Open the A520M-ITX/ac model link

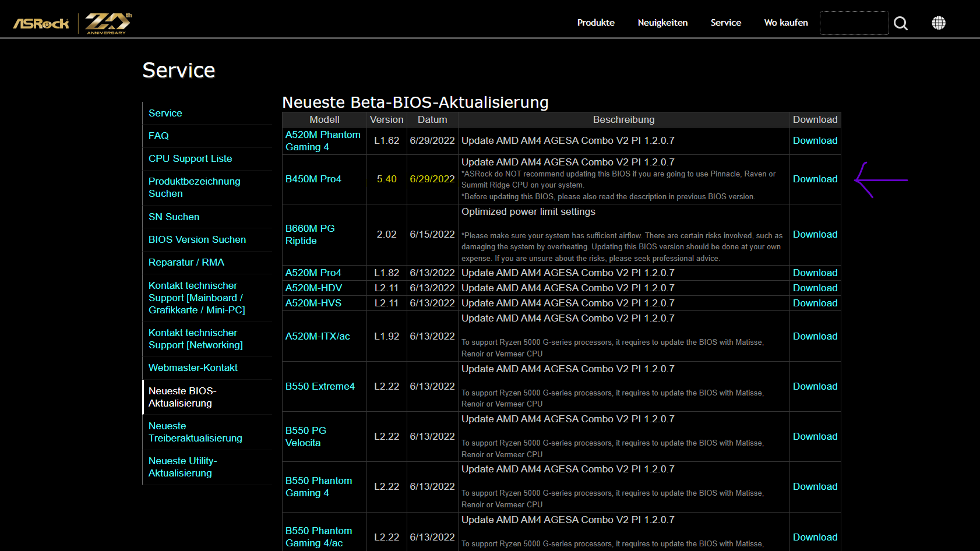[x=318, y=336]
